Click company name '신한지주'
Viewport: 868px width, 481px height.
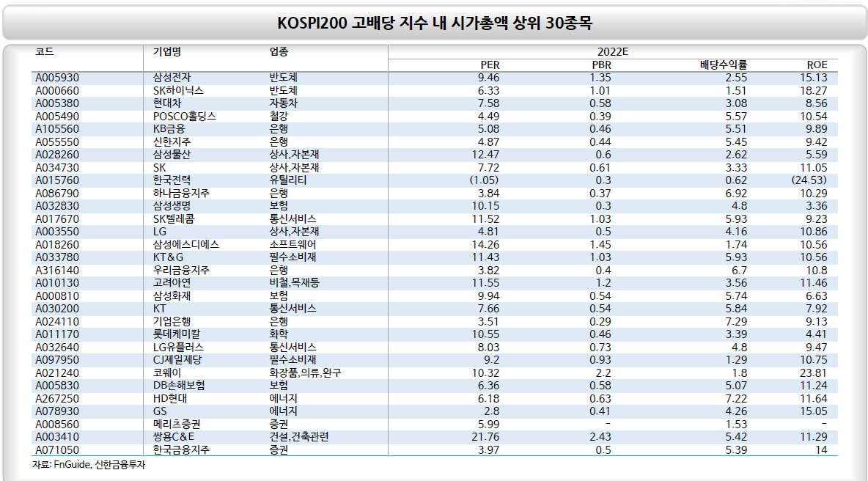click(x=172, y=142)
